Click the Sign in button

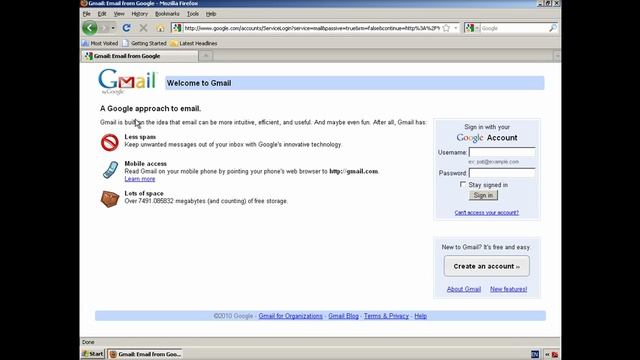(x=483, y=196)
